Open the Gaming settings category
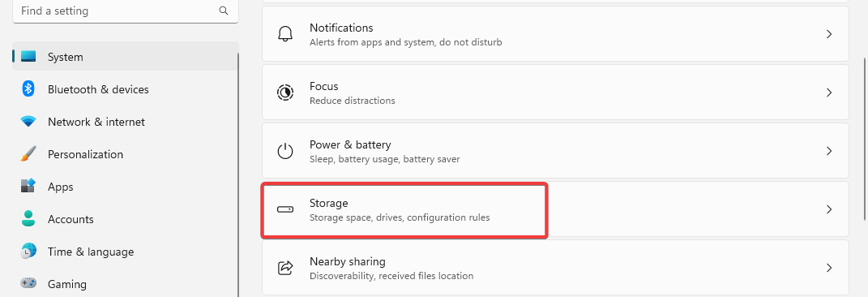The height and width of the screenshot is (297, 868). click(125, 284)
